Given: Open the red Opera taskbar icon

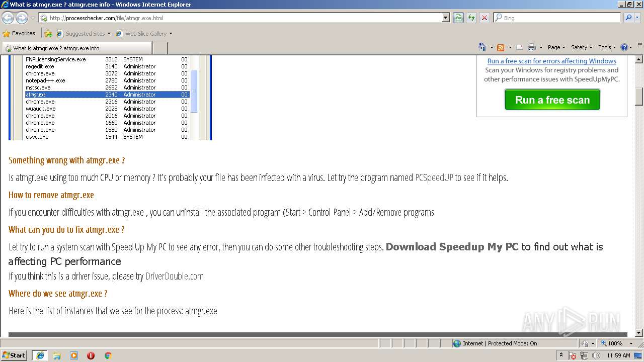Looking at the screenshot, I should [x=91, y=355].
